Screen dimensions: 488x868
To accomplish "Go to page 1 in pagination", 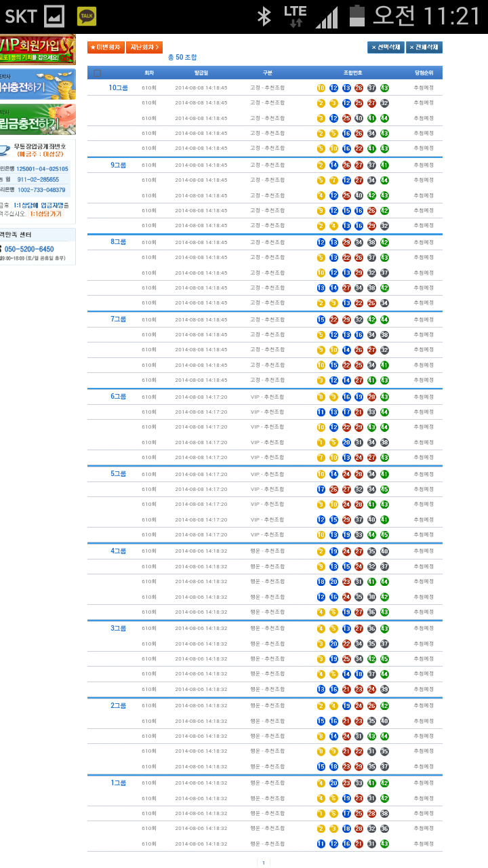I will pyautogui.click(x=264, y=863).
